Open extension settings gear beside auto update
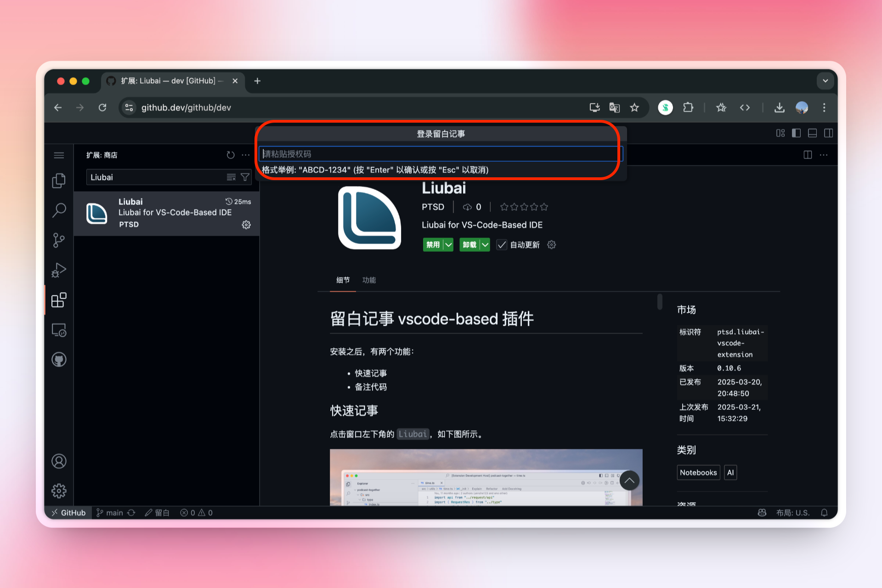 [x=552, y=245]
